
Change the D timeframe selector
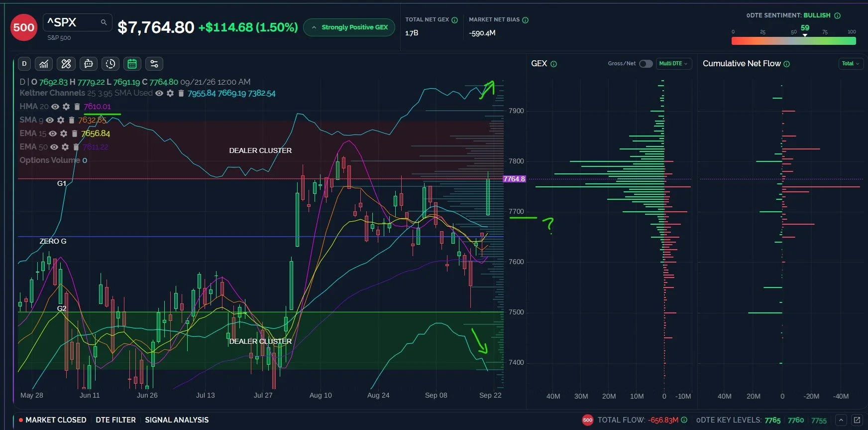click(x=24, y=64)
